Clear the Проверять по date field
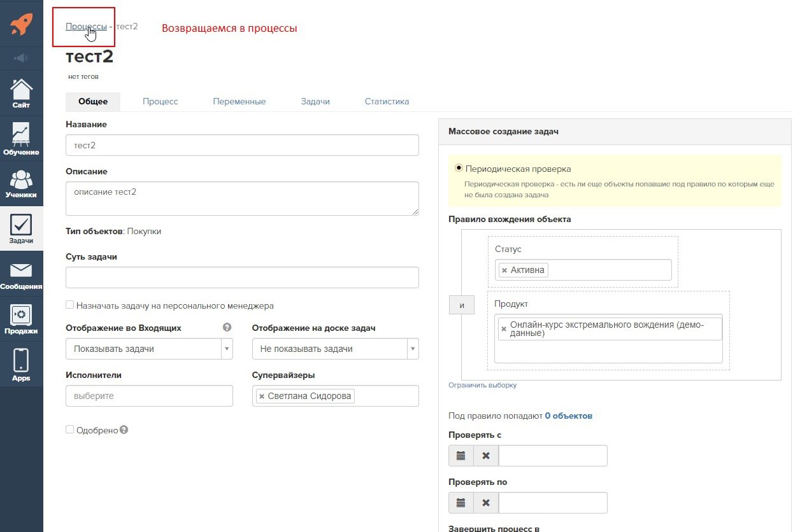The width and height of the screenshot is (807, 532). coord(486,503)
